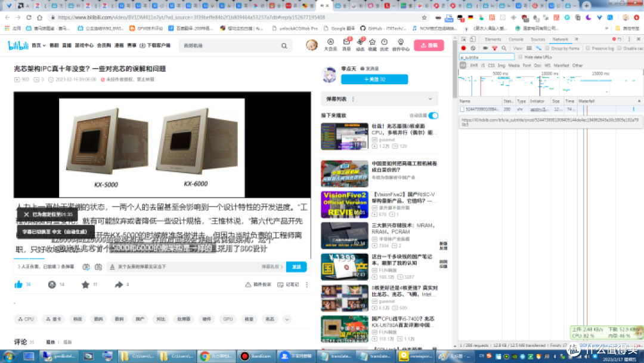Click the search magnifier in bilibili search box
The width and height of the screenshot is (644, 363).
[284, 45]
